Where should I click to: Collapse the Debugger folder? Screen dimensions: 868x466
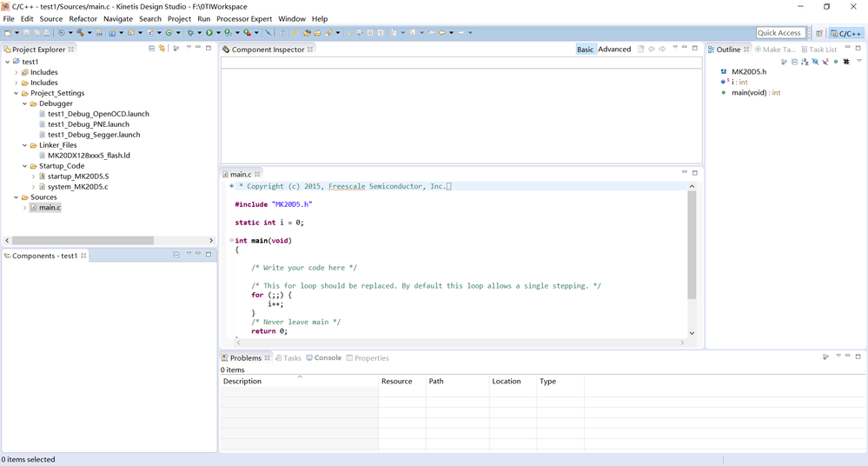[x=25, y=103]
